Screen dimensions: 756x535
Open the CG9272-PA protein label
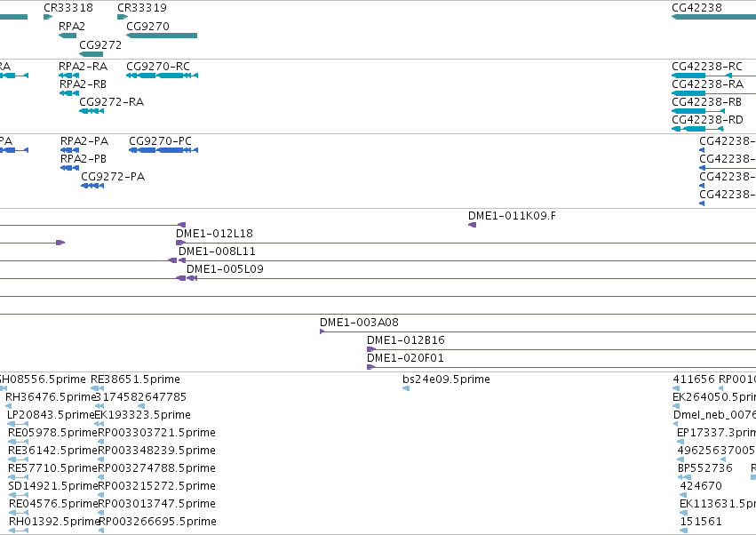(x=113, y=177)
